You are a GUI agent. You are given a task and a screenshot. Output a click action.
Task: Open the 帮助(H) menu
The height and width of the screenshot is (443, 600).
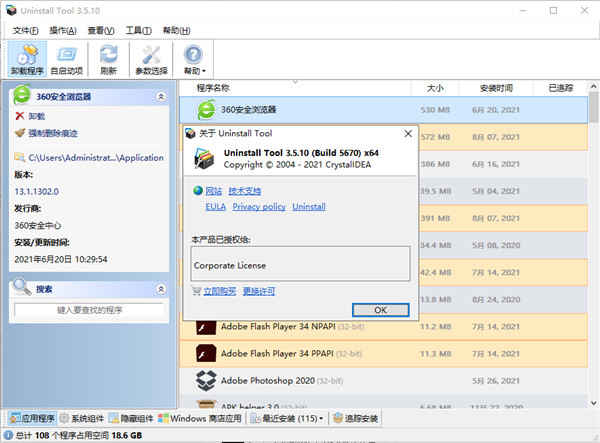click(x=176, y=30)
